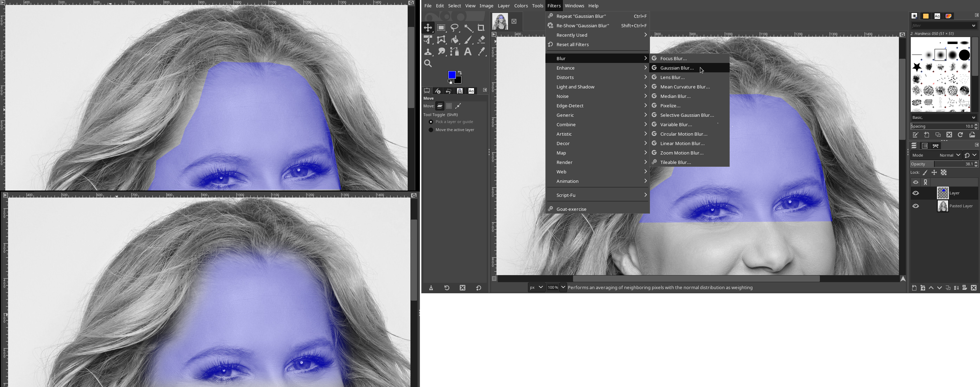Image resolution: width=980 pixels, height=387 pixels.
Task: Select the Crop tool
Action: click(481, 28)
